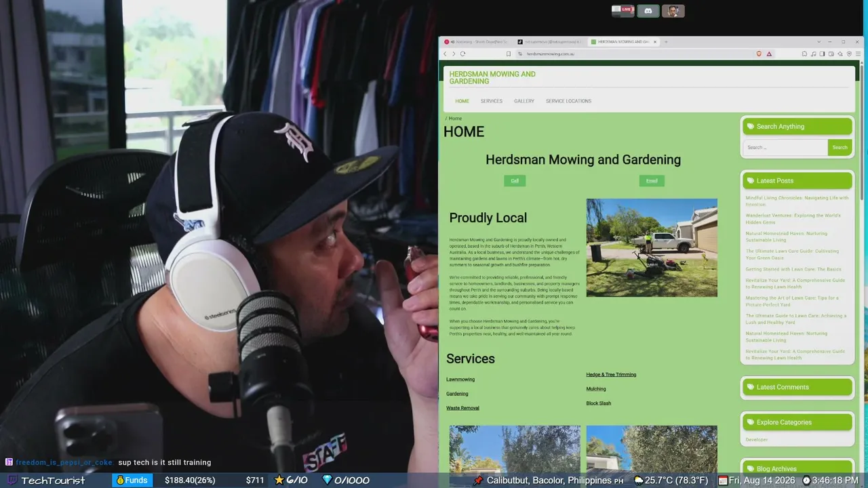Viewport: 868px width, 488px height.
Task: Open the extensions puzzle-piece icon
Action: coord(804,54)
